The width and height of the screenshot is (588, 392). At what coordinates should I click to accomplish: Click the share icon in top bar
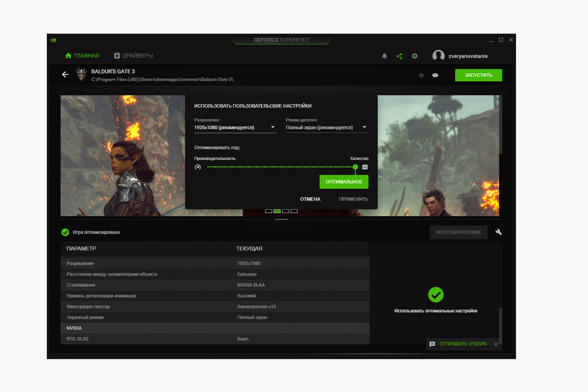400,56
